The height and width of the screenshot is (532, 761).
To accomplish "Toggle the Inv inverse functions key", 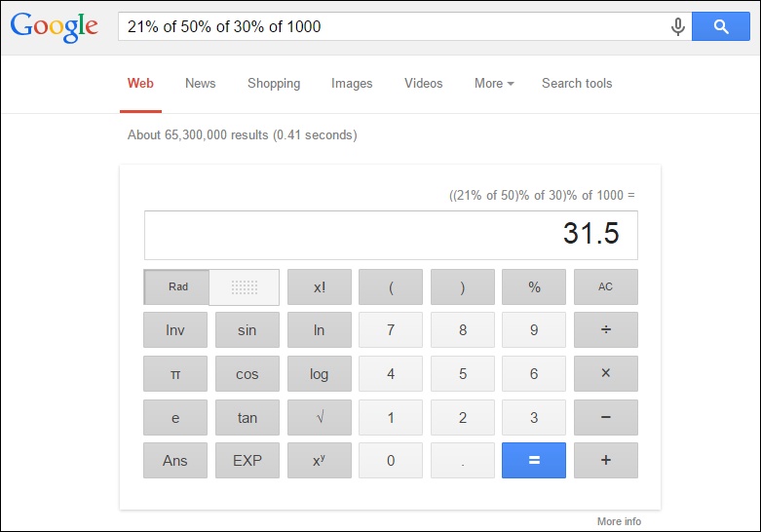I will pyautogui.click(x=175, y=330).
